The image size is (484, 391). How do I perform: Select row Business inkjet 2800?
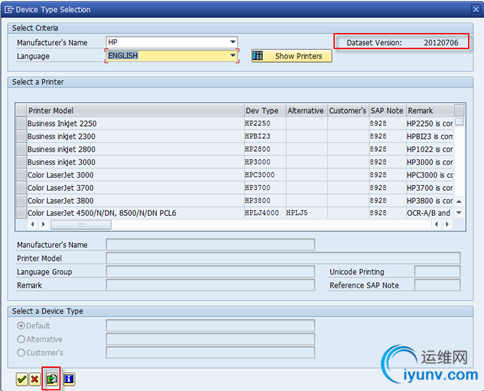[x=235, y=149]
